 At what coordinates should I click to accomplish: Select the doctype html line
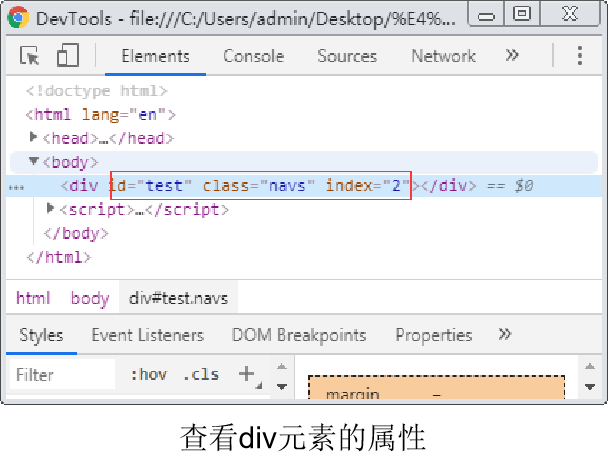click(97, 91)
